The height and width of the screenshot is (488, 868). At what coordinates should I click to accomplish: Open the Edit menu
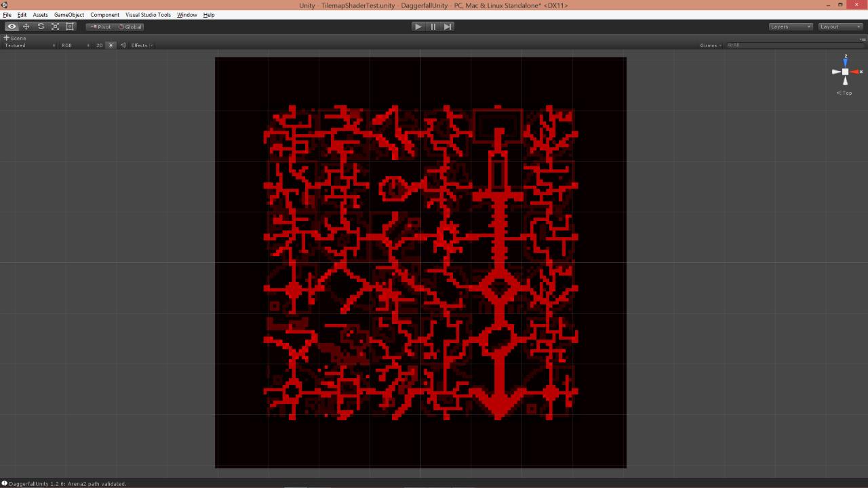[22, 15]
